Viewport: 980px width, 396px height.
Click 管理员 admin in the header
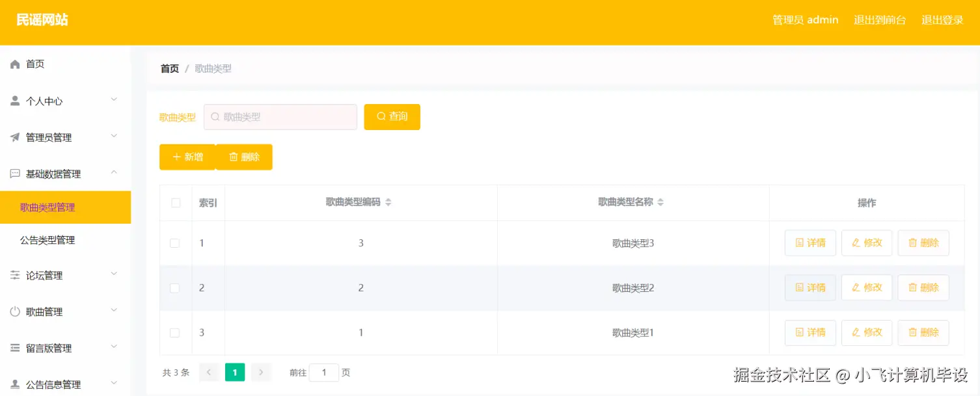(805, 20)
